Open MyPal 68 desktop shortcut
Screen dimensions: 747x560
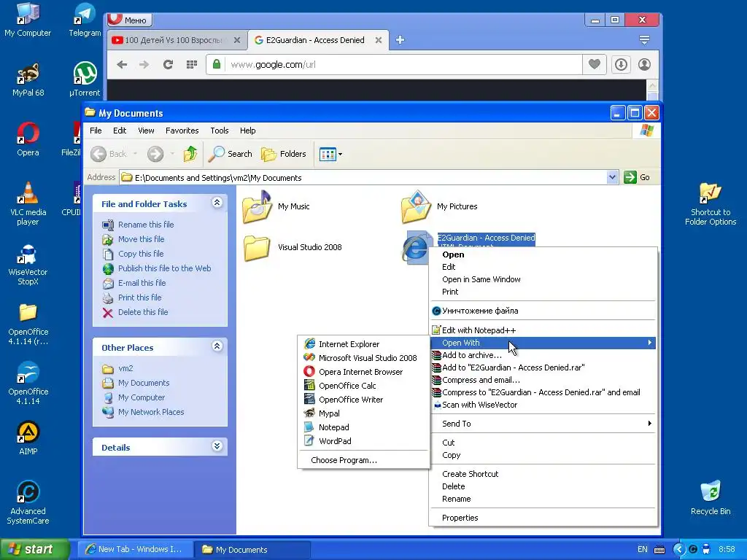[x=28, y=79]
